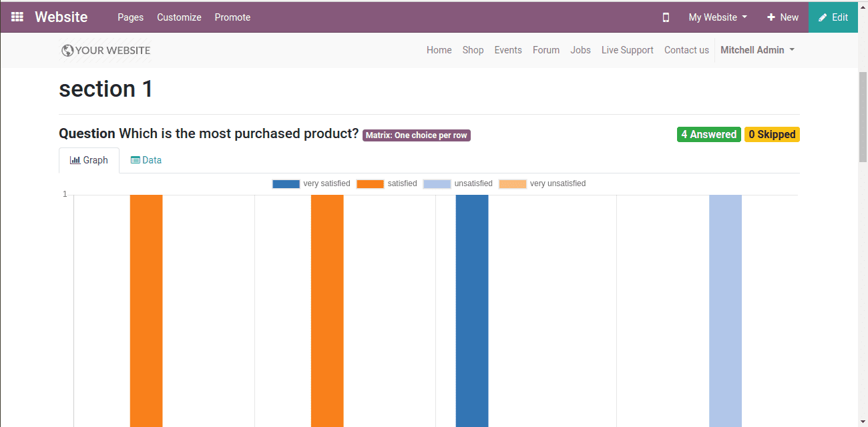Open the My Website dropdown
868x427 pixels.
(x=718, y=17)
